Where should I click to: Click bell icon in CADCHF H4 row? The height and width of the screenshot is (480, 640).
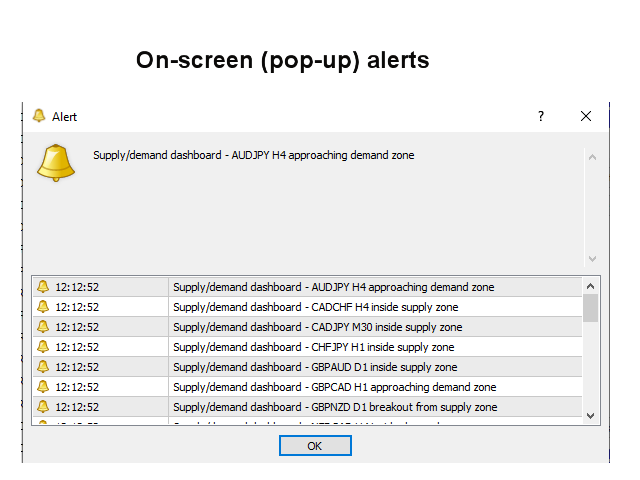click(43, 307)
